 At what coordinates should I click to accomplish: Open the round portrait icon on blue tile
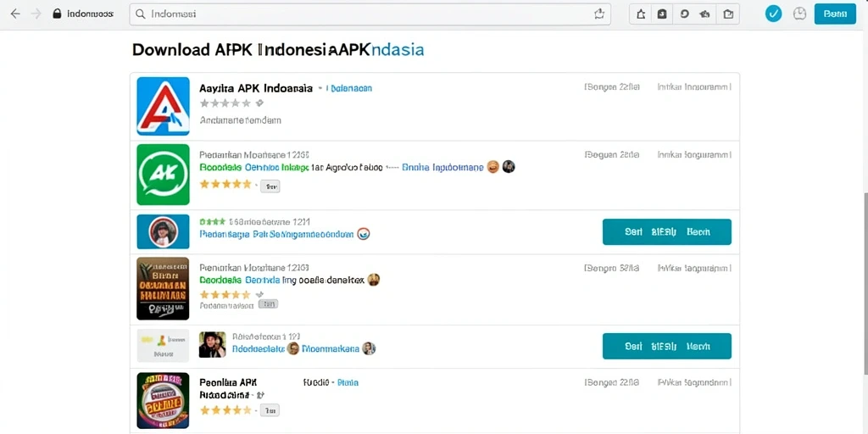tap(164, 232)
